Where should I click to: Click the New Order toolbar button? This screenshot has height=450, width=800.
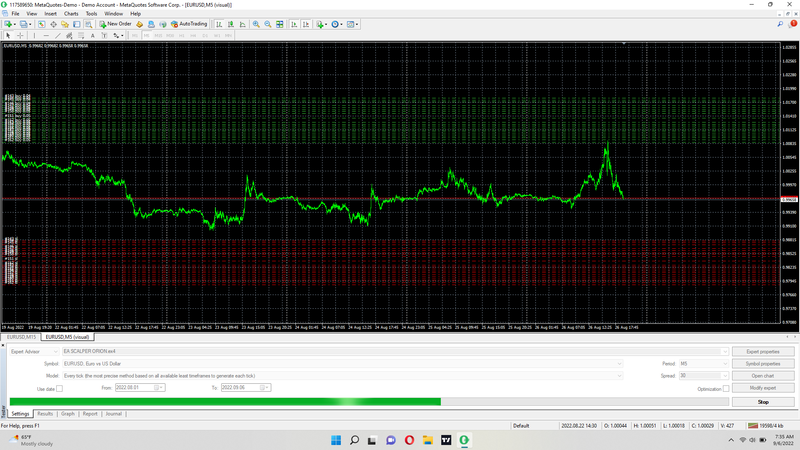click(x=116, y=23)
